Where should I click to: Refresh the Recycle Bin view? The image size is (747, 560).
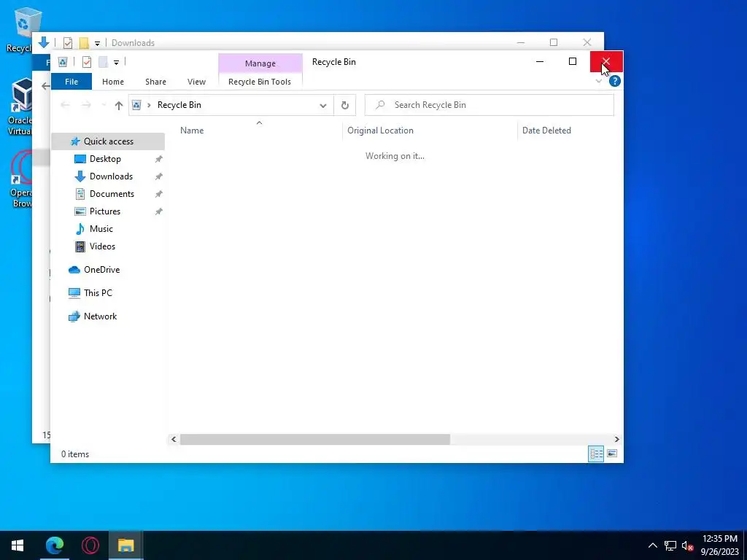(345, 105)
